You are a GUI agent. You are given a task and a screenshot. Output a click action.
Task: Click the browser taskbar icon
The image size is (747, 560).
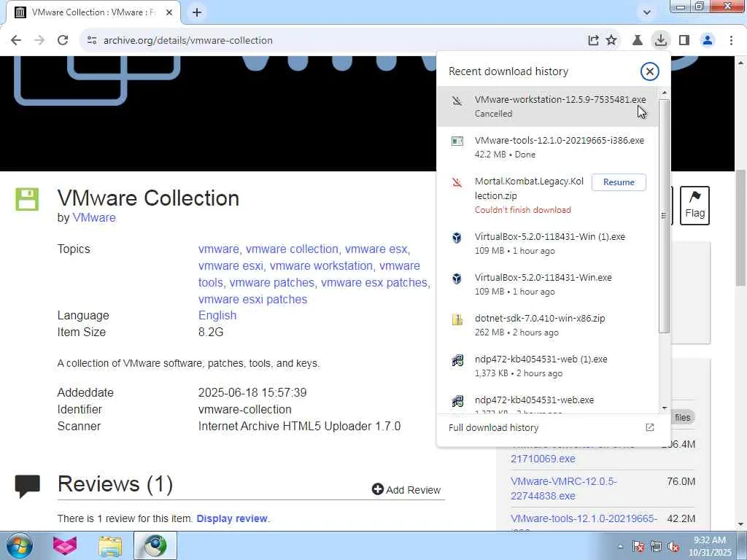(155, 545)
